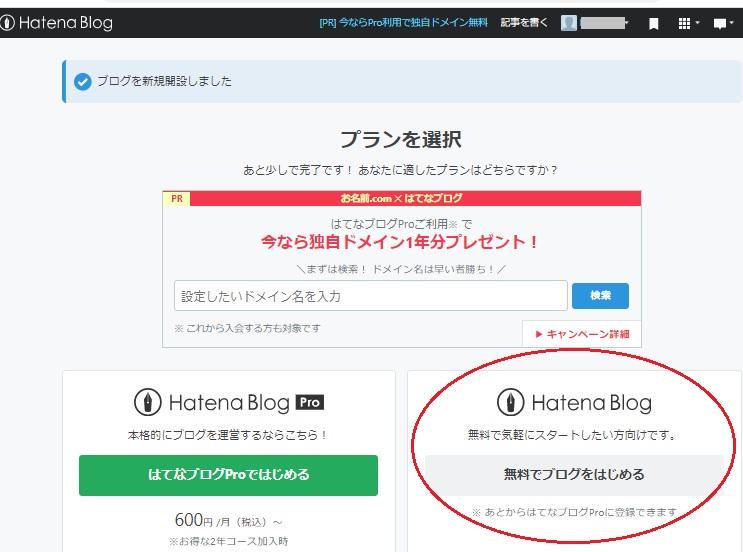Click note お得な2年コース加入時

[228, 541]
